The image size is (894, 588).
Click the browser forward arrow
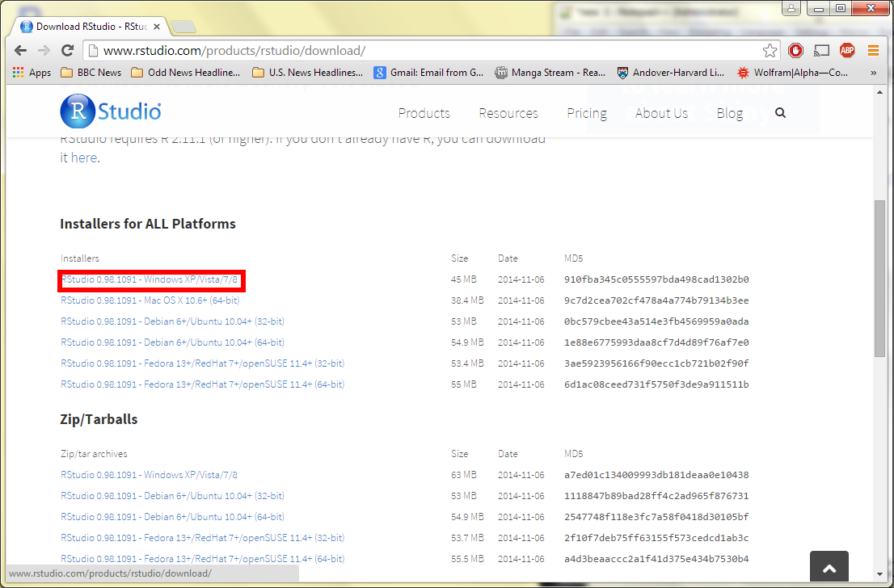pos(44,51)
